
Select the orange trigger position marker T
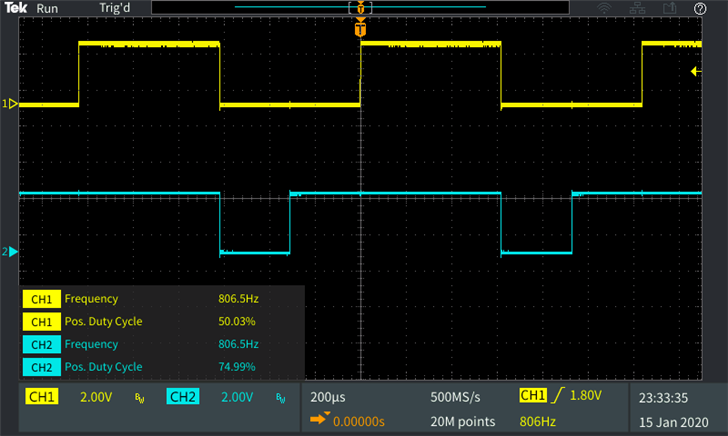[360, 27]
